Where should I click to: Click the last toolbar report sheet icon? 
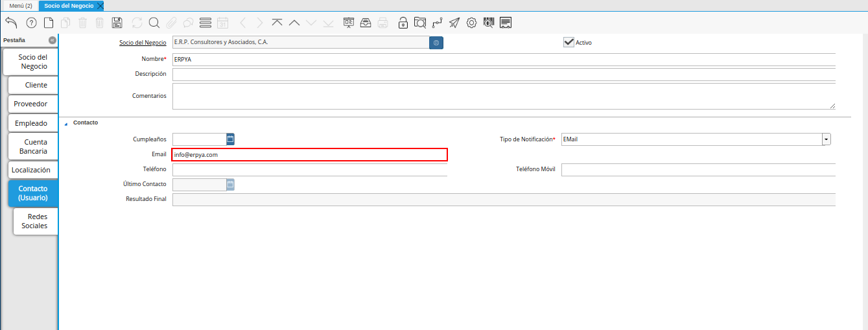(x=506, y=23)
